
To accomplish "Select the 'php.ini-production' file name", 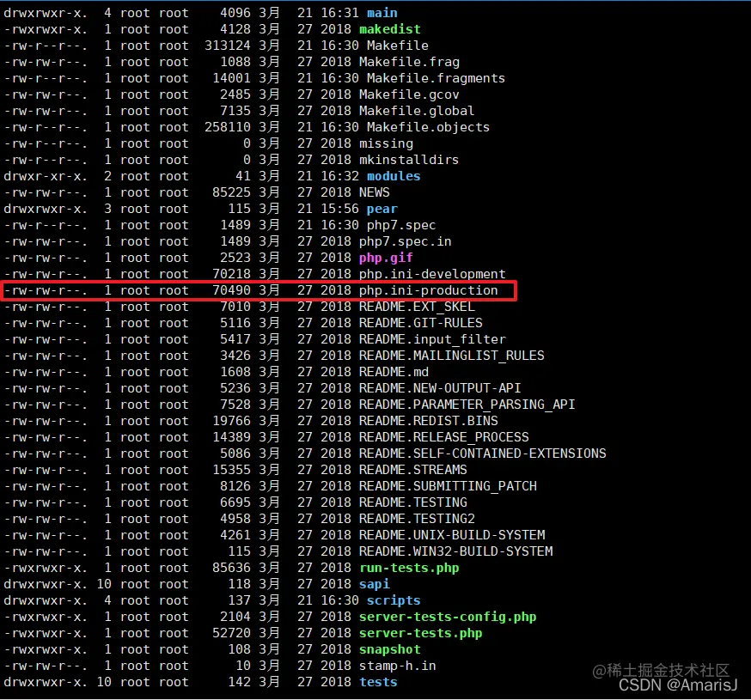I will click(x=428, y=290).
